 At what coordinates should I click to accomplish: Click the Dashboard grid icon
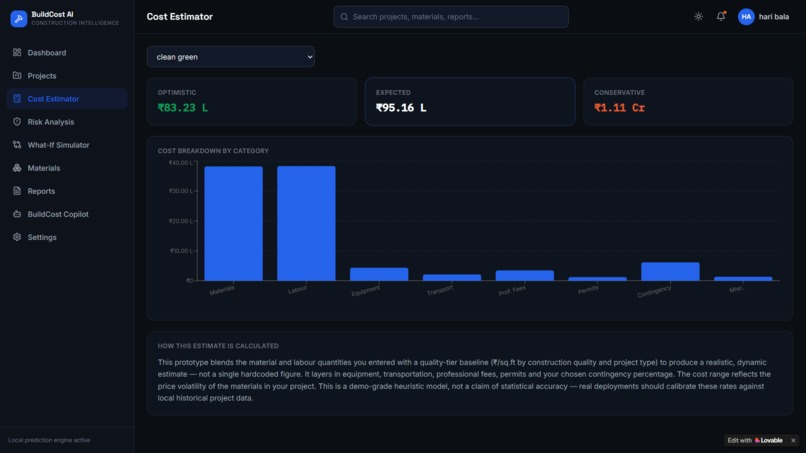[x=17, y=52]
